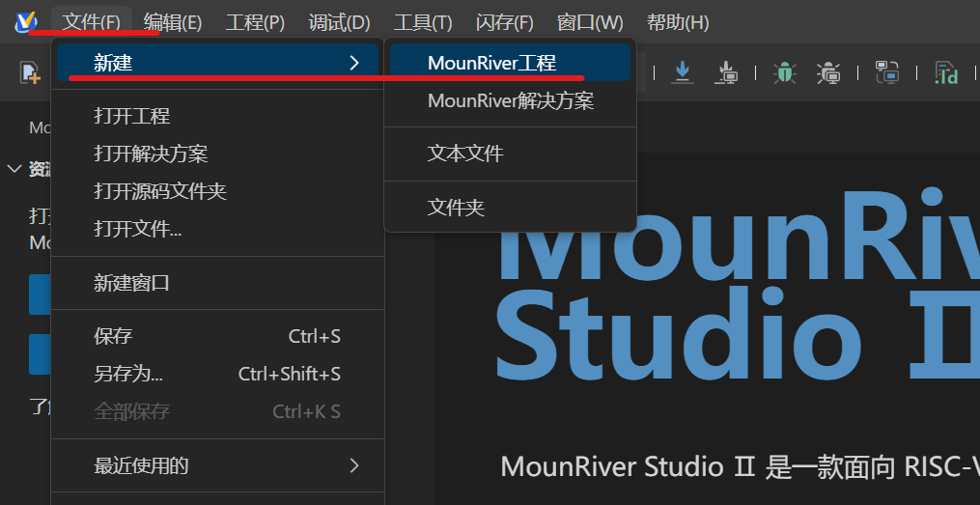Expand the 最近使用的 submenu

[353, 466]
